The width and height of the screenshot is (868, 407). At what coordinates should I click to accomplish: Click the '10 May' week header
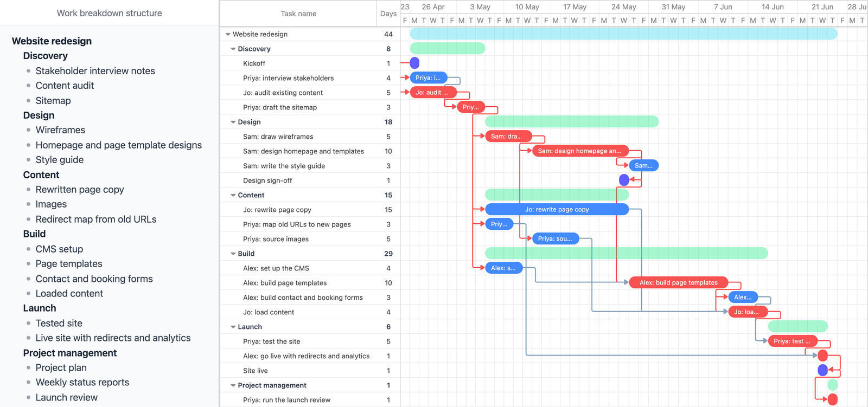[527, 7]
